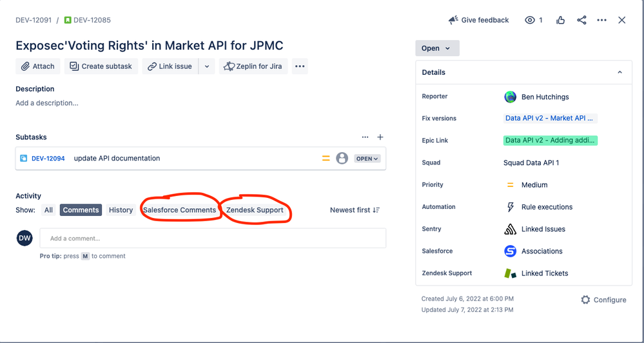Click the Add a description field

click(47, 103)
